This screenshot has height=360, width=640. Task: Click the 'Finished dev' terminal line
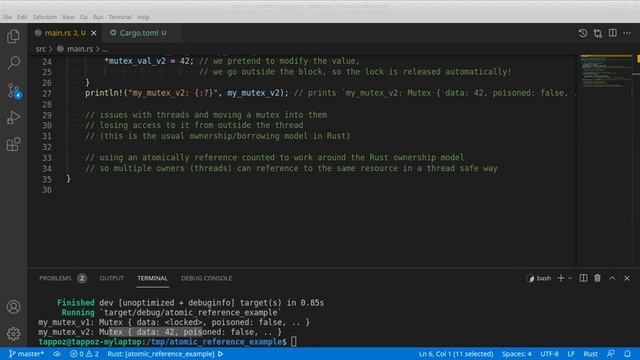[190, 302]
